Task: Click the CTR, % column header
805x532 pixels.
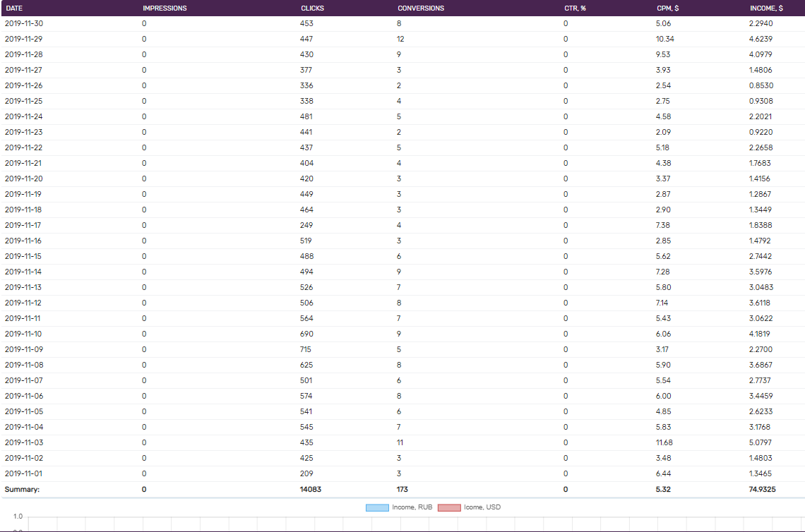Action: pos(576,8)
